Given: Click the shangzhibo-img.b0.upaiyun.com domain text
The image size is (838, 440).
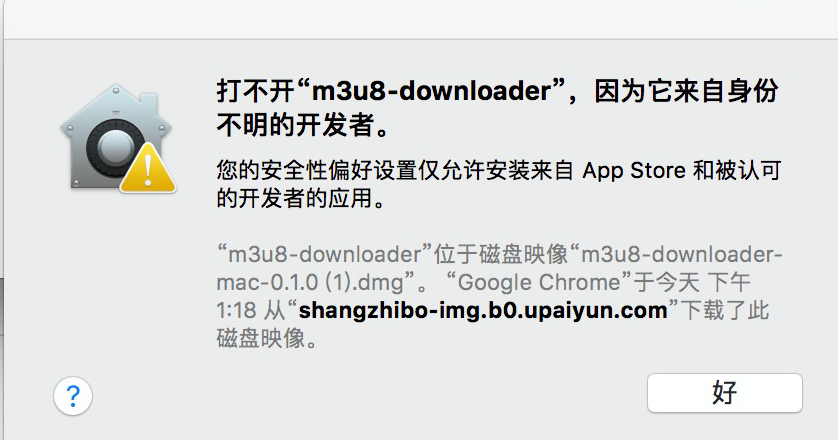Looking at the screenshot, I should pyautogui.click(x=483, y=310).
